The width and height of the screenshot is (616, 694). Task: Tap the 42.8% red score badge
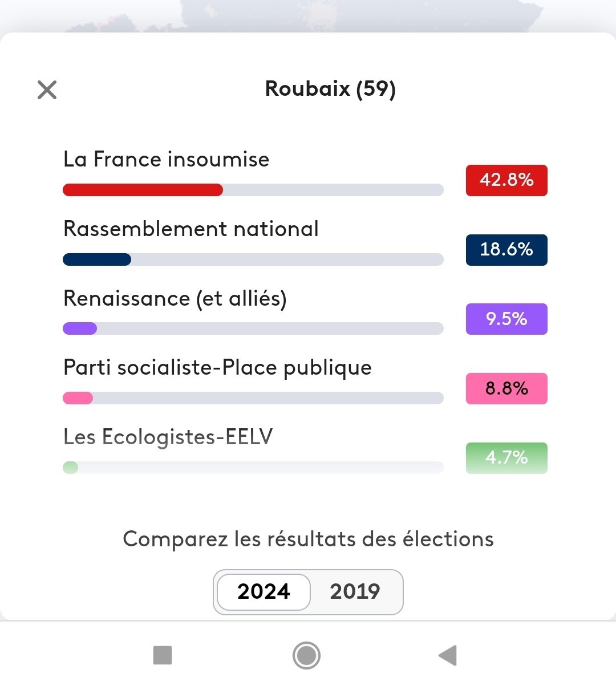tap(506, 180)
